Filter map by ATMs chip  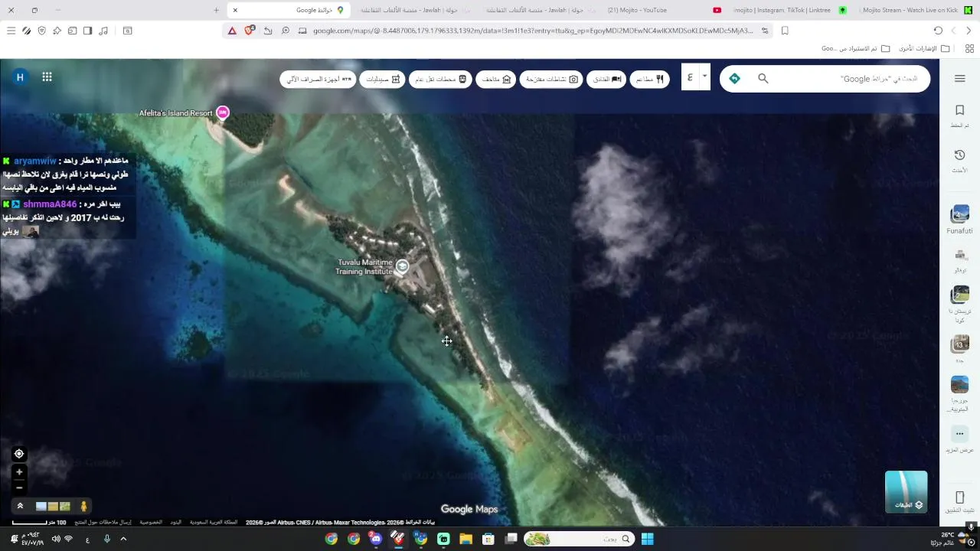(318, 79)
